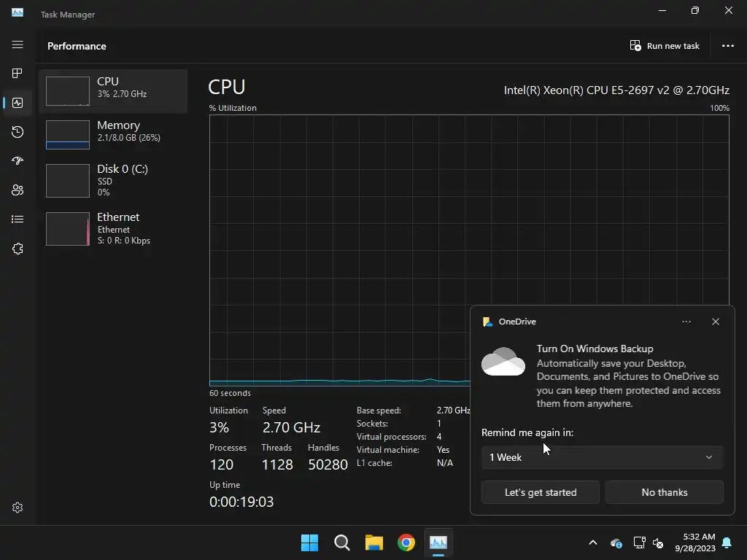Go to the Processes page icon

[18, 74]
